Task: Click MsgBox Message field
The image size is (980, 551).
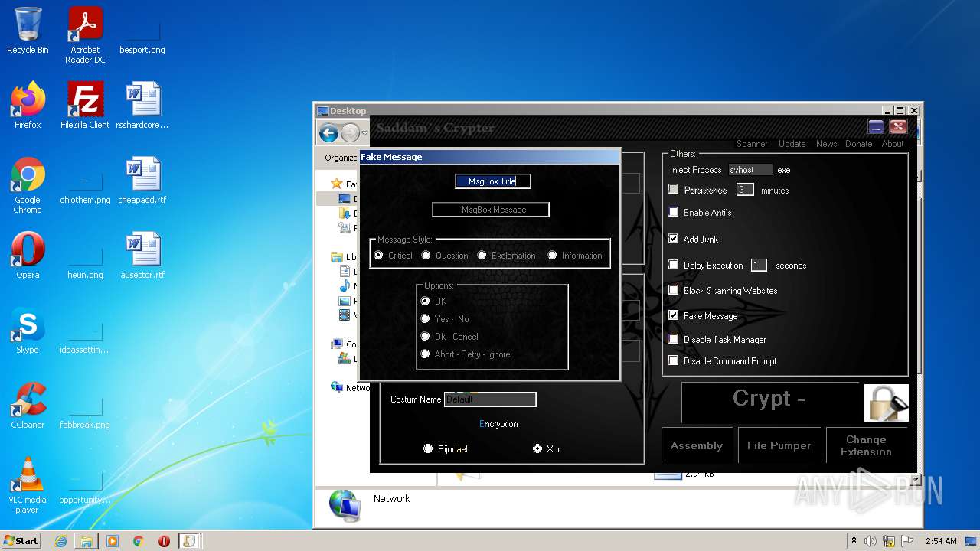Action: [x=491, y=210]
